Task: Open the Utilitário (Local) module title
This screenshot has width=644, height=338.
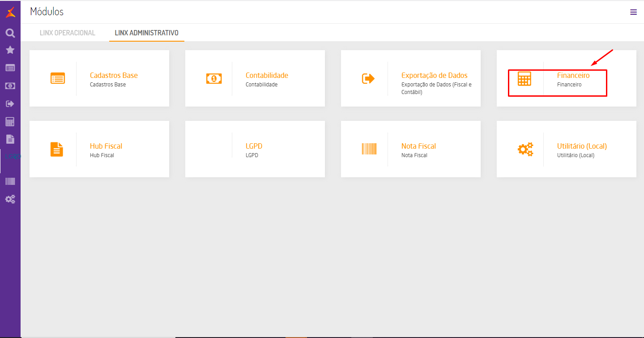Action: [x=582, y=146]
